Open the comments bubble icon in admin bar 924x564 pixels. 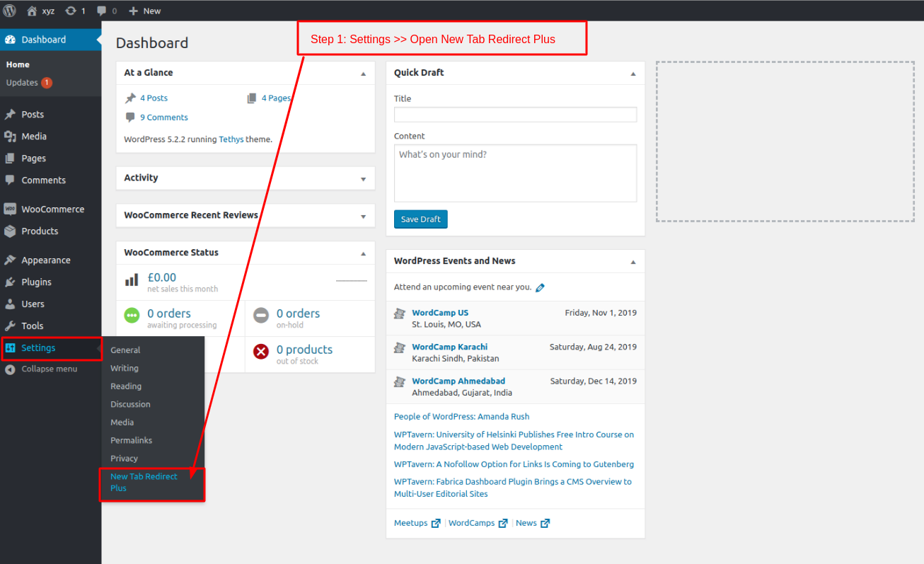[103, 11]
